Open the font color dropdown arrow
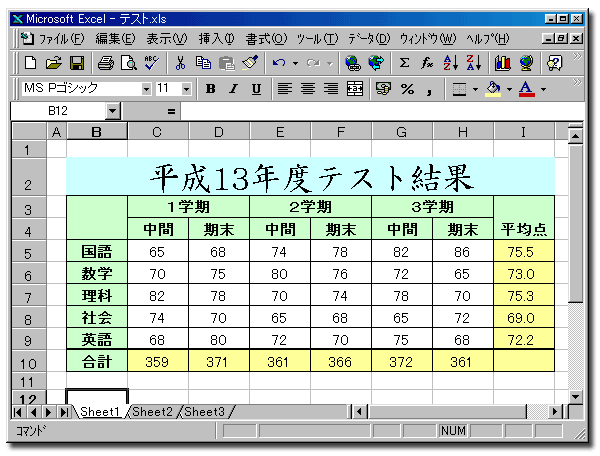Viewport: 600px width, 456px height. (x=543, y=90)
